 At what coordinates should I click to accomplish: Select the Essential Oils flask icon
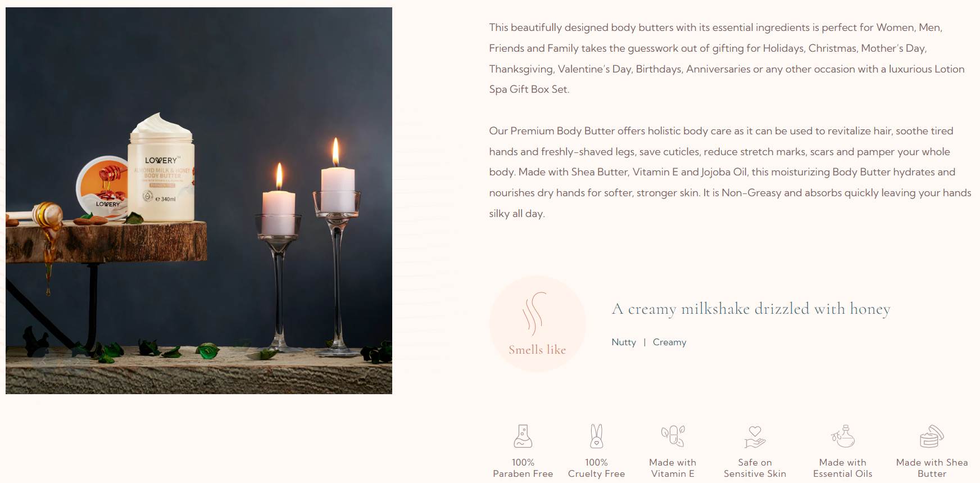click(x=843, y=436)
